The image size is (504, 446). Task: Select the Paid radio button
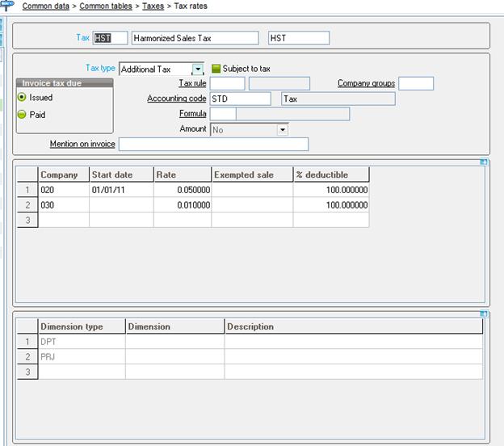[x=22, y=115]
